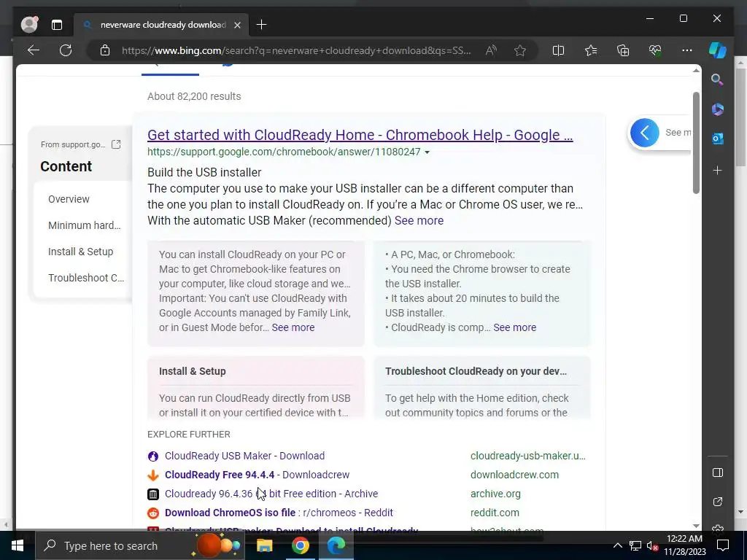Launch Copilot from Edge toolbar
The width and height of the screenshot is (747, 560).
[718, 50]
